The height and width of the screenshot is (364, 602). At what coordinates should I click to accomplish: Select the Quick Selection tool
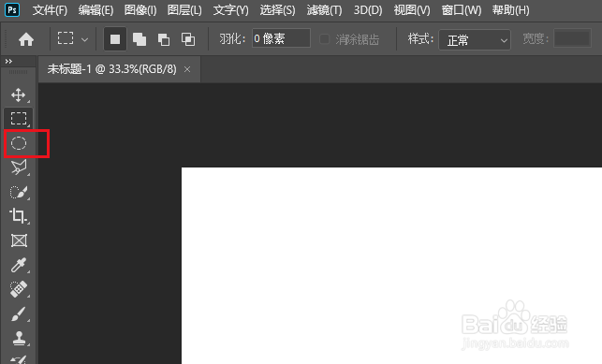pos(19,192)
